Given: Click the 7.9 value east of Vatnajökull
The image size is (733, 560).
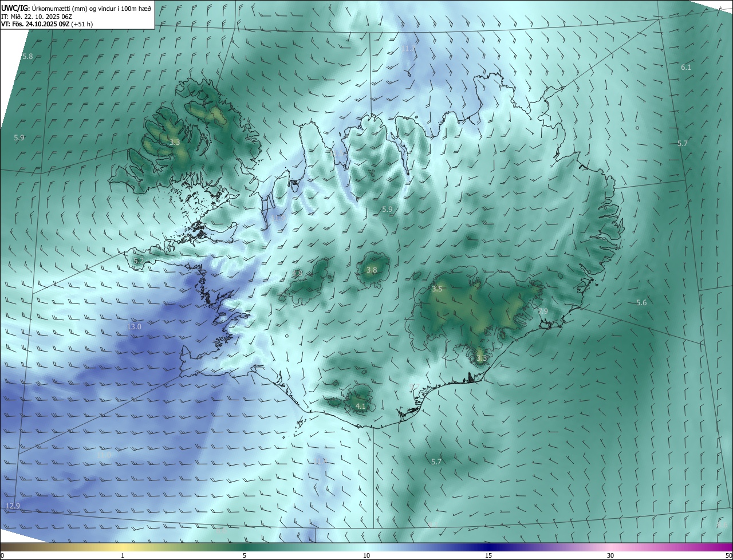Looking at the screenshot, I should point(543,311).
